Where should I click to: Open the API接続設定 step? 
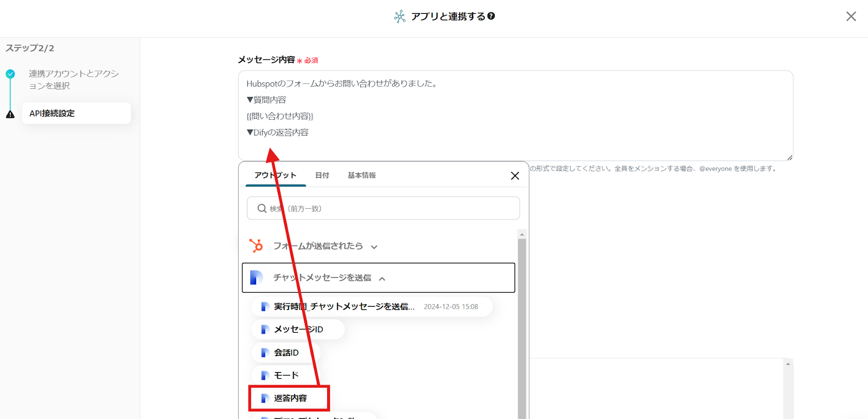point(76,113)
